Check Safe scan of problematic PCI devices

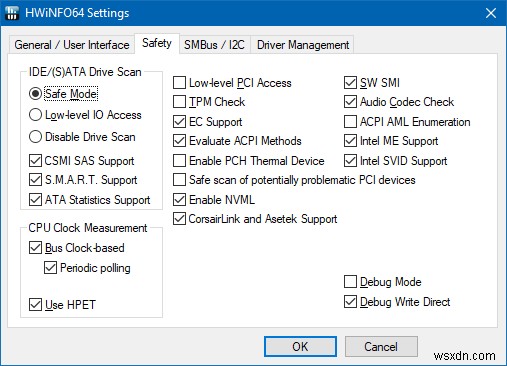pos(179,180)
